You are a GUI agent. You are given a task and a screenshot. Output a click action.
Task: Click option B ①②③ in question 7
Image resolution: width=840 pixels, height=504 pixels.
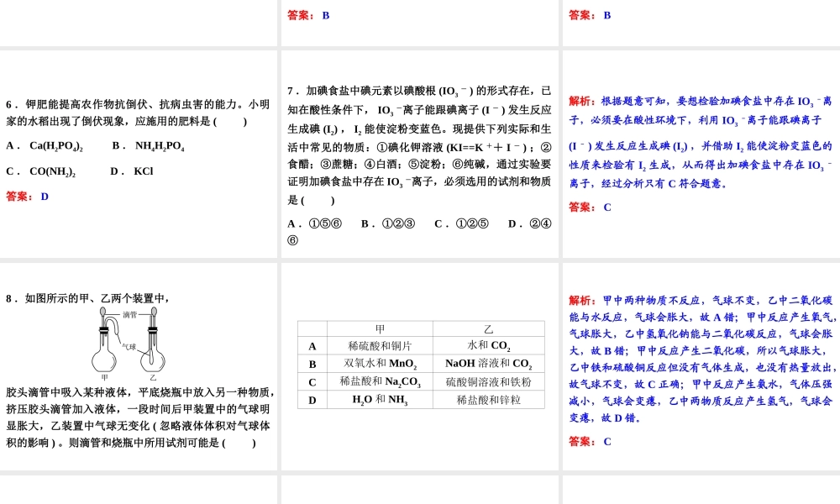(x=388, y=224)
